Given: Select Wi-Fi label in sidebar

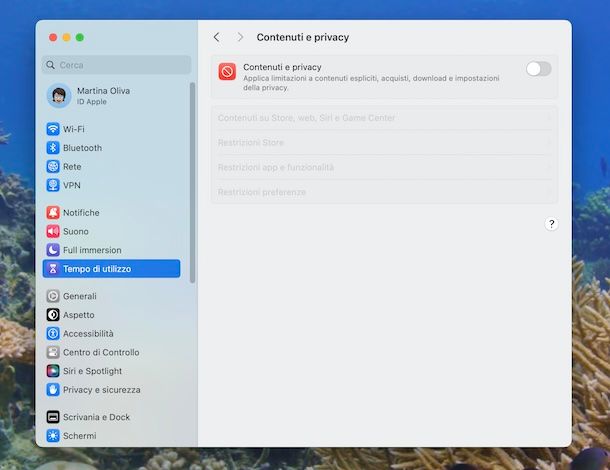Looking at the screenshot, I should [74, 129].
